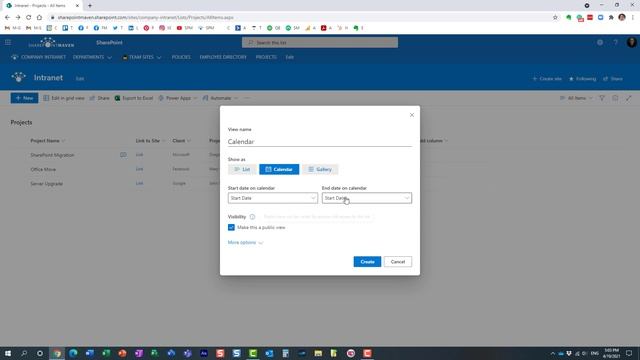Open the filter pane icon

click(602, 98)
